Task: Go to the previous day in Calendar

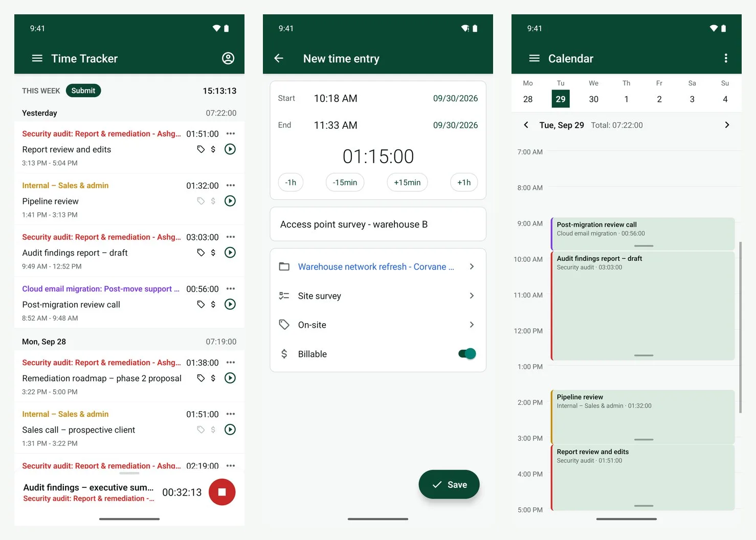Action: pyautogui.click(x=526, y=125)
